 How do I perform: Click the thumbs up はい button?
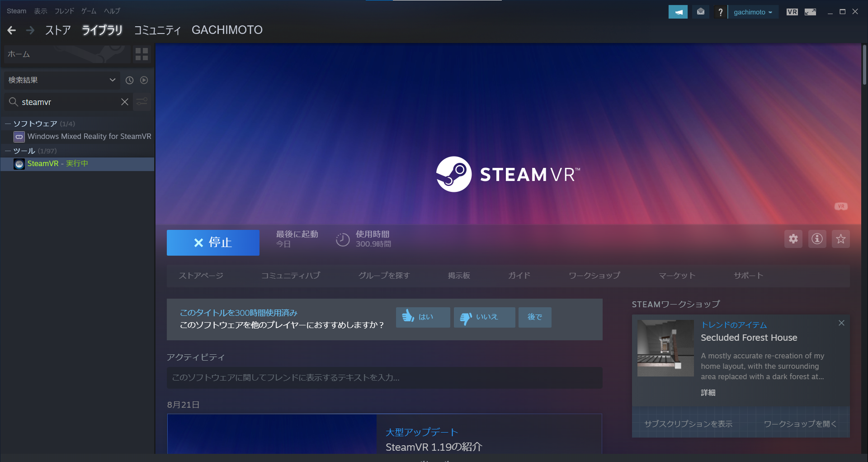pos(423,317)
